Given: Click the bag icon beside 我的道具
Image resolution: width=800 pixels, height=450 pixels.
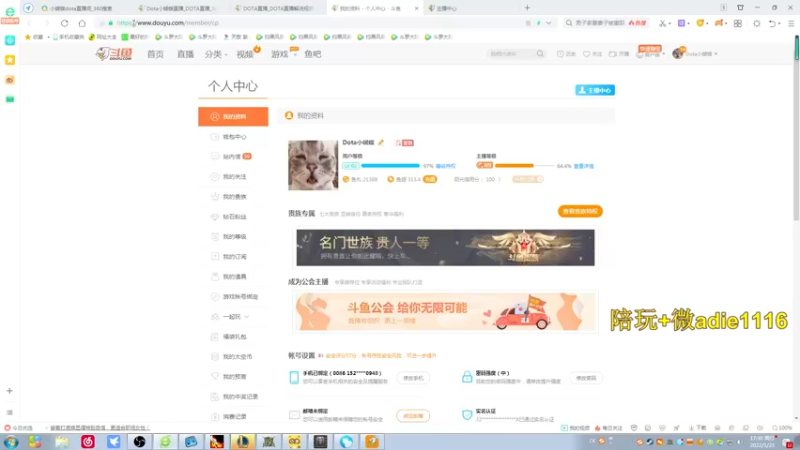Looking at the screenshot, I should coord(215,277).
